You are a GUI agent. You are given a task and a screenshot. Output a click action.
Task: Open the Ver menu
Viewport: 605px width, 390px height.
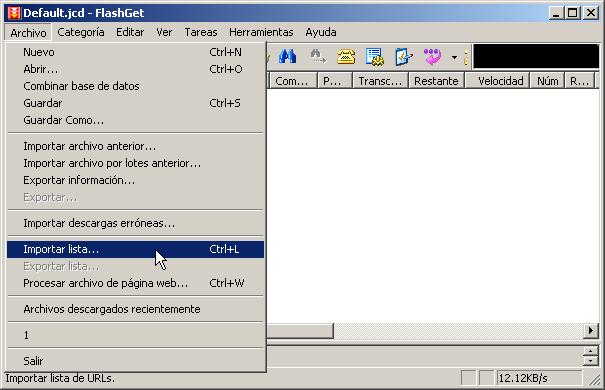coord(164,32)
